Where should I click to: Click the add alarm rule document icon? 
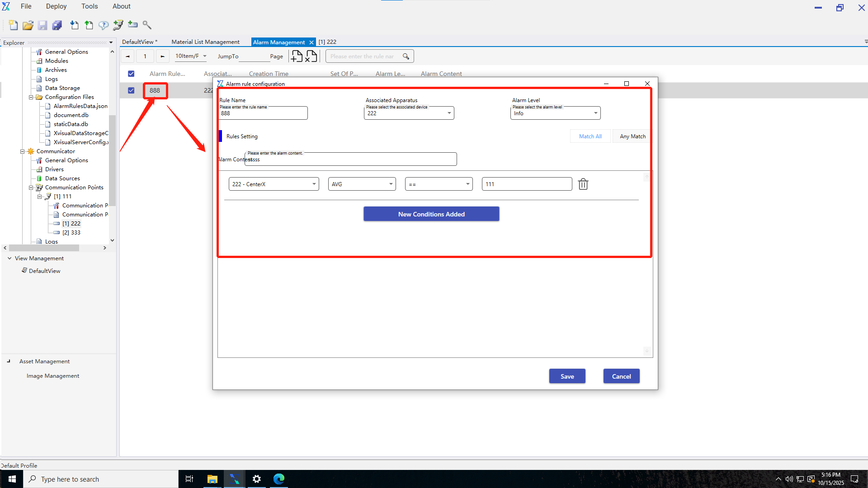(297, 56)
